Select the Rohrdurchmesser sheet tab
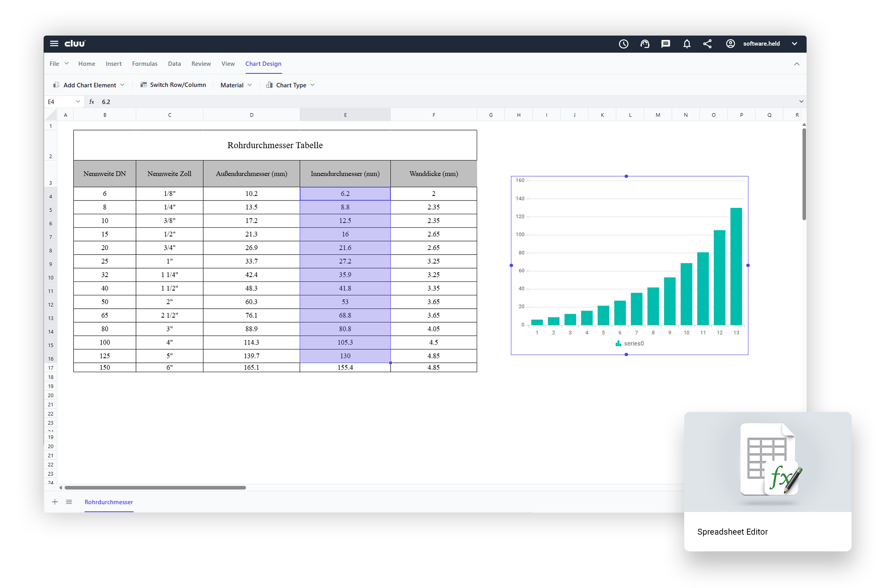This screenshot has width=876, height=588. [109, 502]
